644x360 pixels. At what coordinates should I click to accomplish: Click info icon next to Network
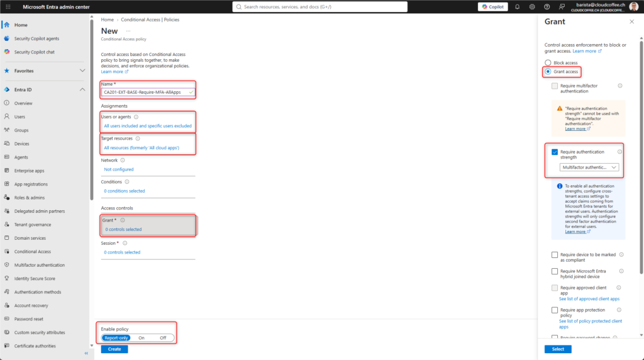(123, 160)
